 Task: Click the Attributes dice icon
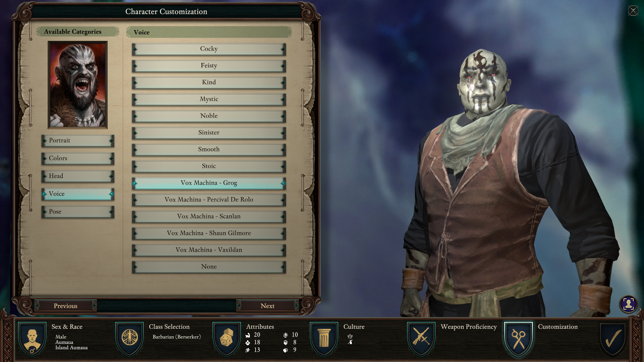[x=226, y=338]
